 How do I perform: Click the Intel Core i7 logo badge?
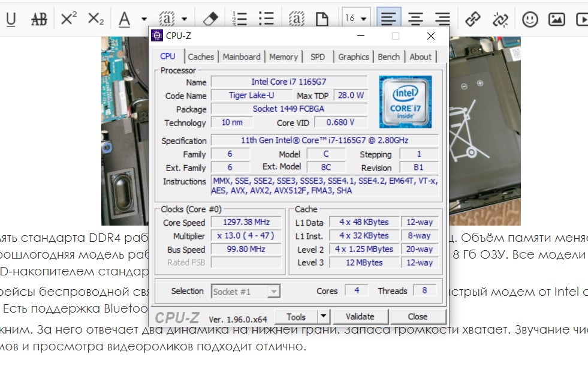405,102
